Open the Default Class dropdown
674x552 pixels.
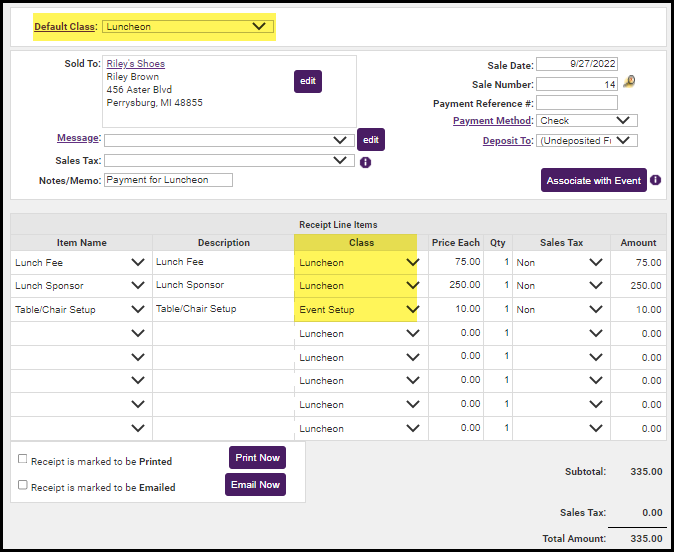pyautogui.click(x=187, y=26)
